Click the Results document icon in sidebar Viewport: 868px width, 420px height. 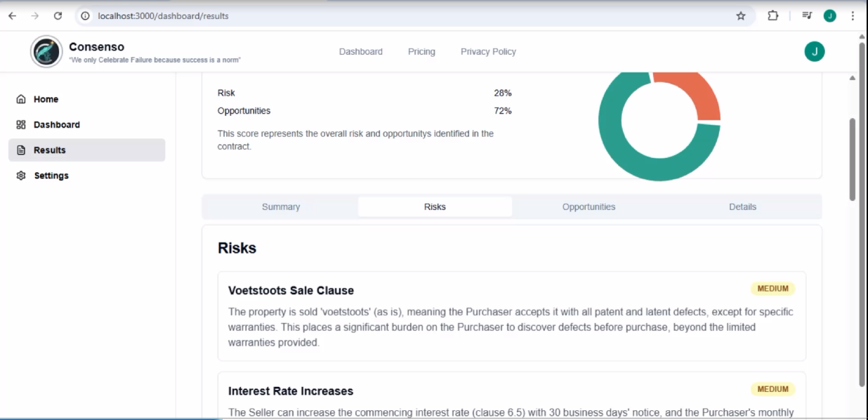click(21, 150)
